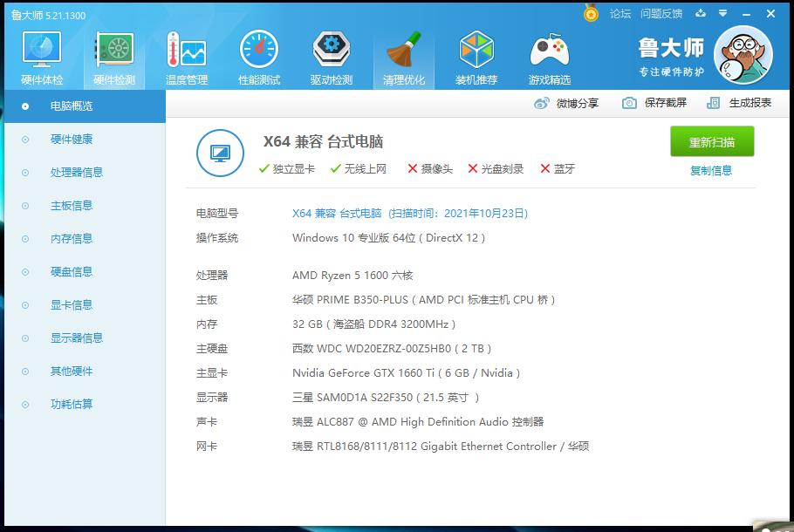Click 生成报表 generate report

[x=739, y=103]
